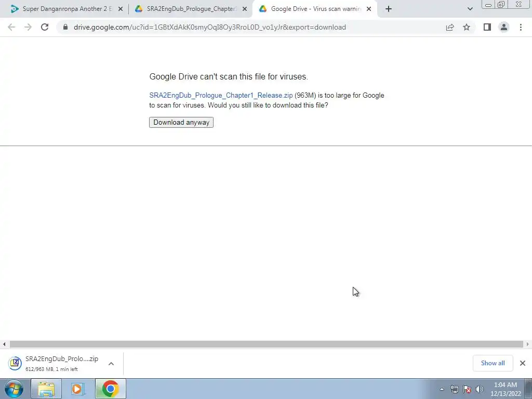
Task: Open the Windows Start menu
Action: click(14, 389)
